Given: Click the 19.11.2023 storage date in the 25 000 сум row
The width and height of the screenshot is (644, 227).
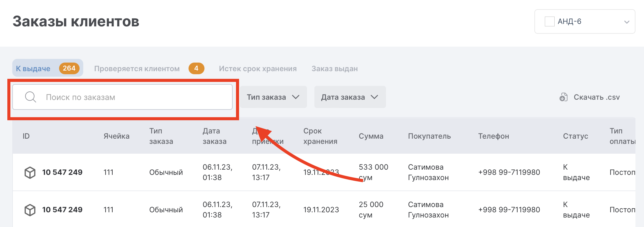Looking at the screenshot, I should click(321, 210).
